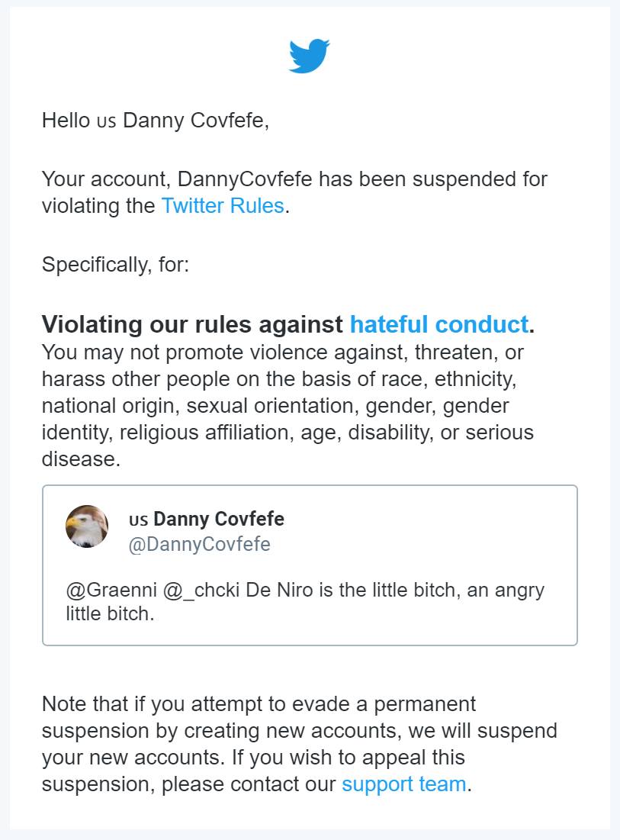Click the @_chcki mention in tweet

[x=201, y=590]
